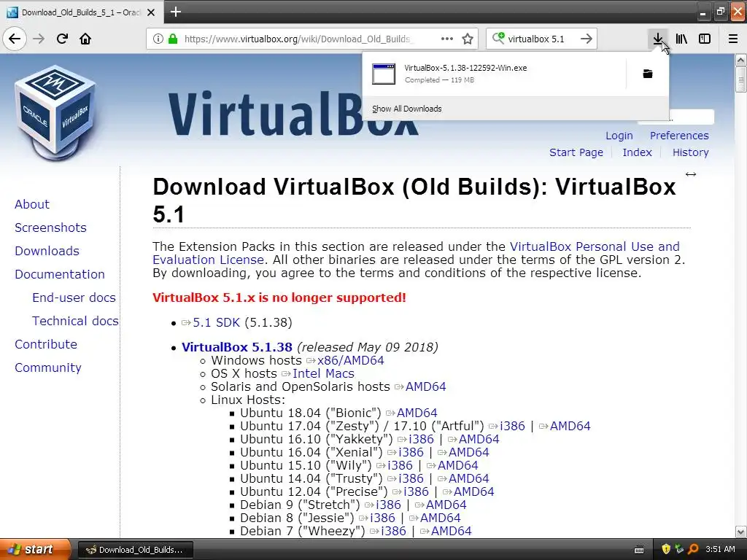The height and width of the screenshot is (560, 747).
Task: Download Ubuntu 14.04 Trusty AMD64 package
Action: (x=469, y=478)
